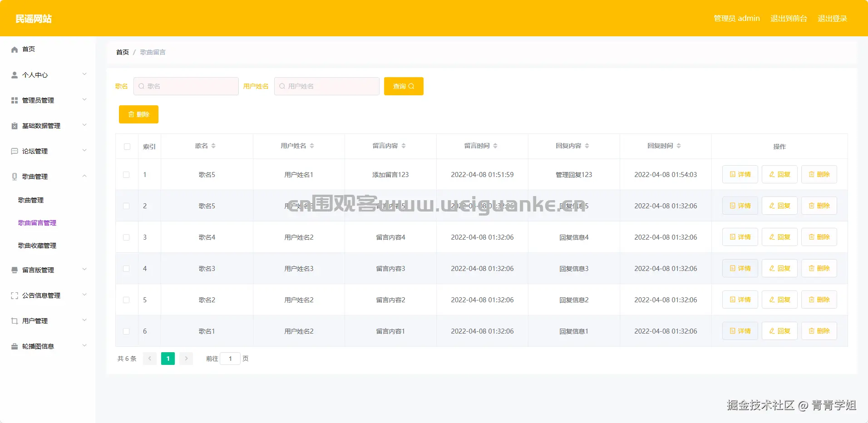Delete the 添加留言123 row

[819, 174]
